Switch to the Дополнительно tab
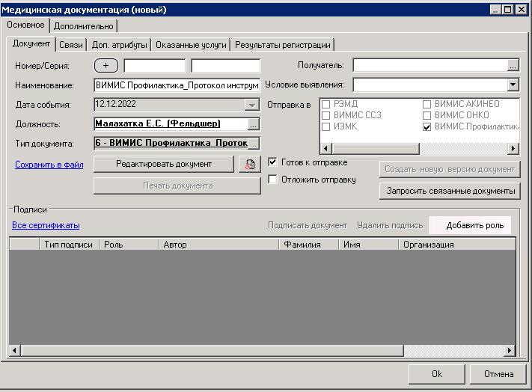This screenshot has width=532, height=392. (x=84, y=26)
